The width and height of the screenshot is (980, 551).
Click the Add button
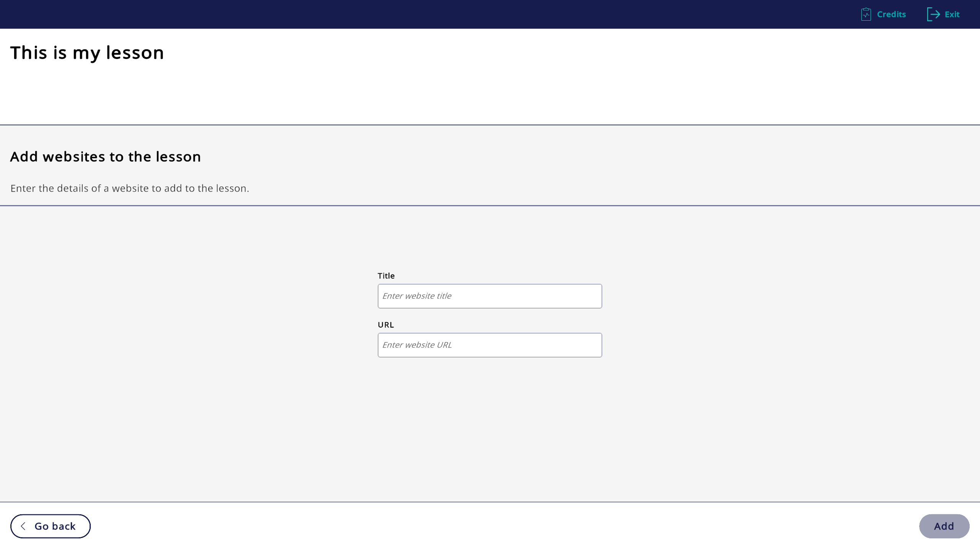pyautogui.click(x=944, y=526)
